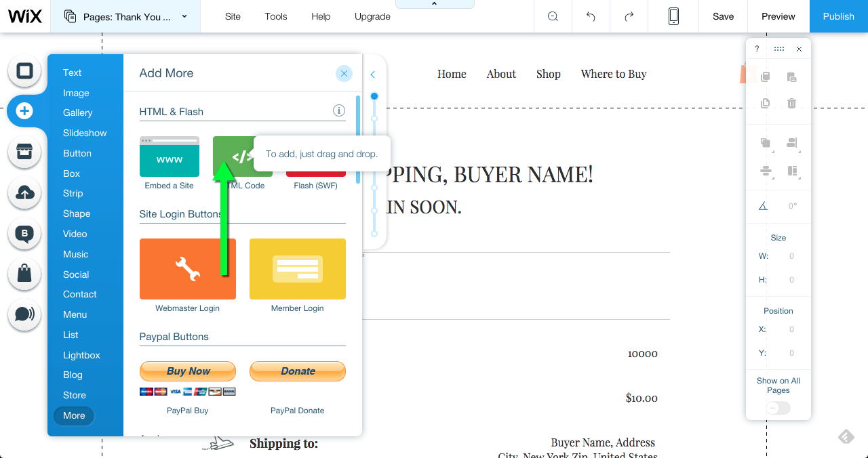Delete the selected element using the trash icon
Image resolution: width=868 pixels, height=458 pixels.
coord(791,102)
